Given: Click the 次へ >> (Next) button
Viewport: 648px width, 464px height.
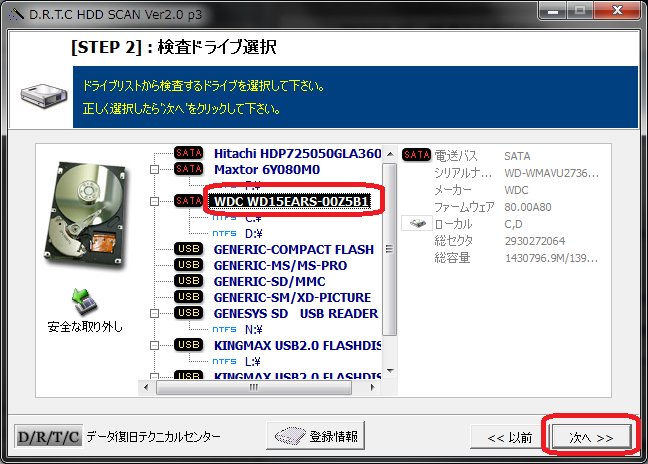Looking at the screenshot, I should tap(591, 437).
